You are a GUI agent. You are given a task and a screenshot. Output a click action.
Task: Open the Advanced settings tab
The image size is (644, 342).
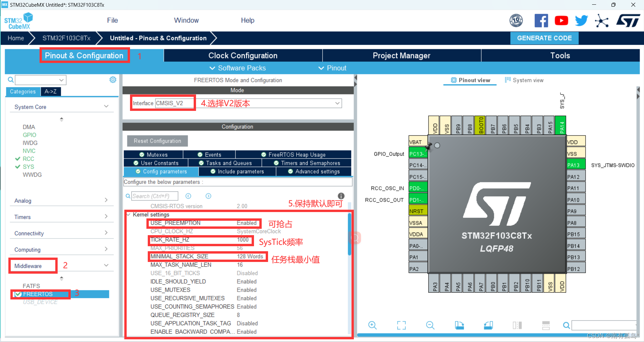314,172
